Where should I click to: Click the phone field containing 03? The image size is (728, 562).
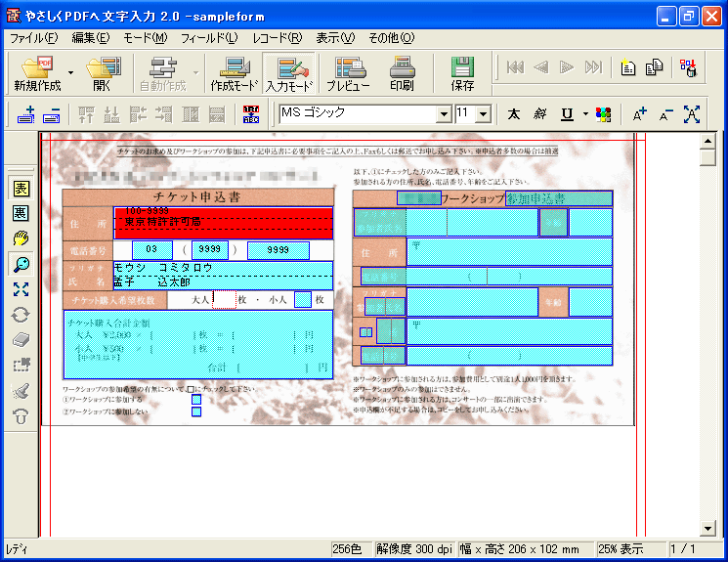pos(152,250)
